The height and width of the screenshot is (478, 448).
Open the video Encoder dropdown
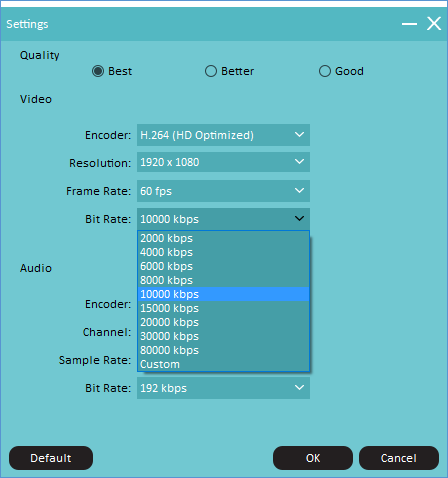(223, 135)
